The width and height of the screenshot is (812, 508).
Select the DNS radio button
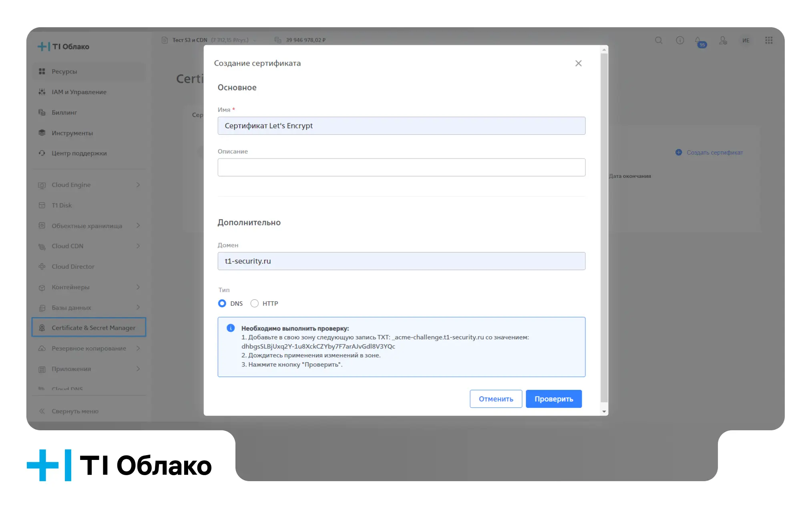[222, 303]
